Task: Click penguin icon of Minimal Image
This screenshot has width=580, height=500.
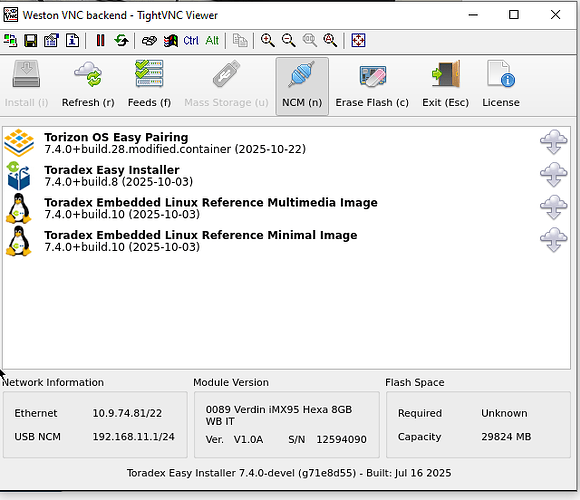Action: click(x=18, y=241)
